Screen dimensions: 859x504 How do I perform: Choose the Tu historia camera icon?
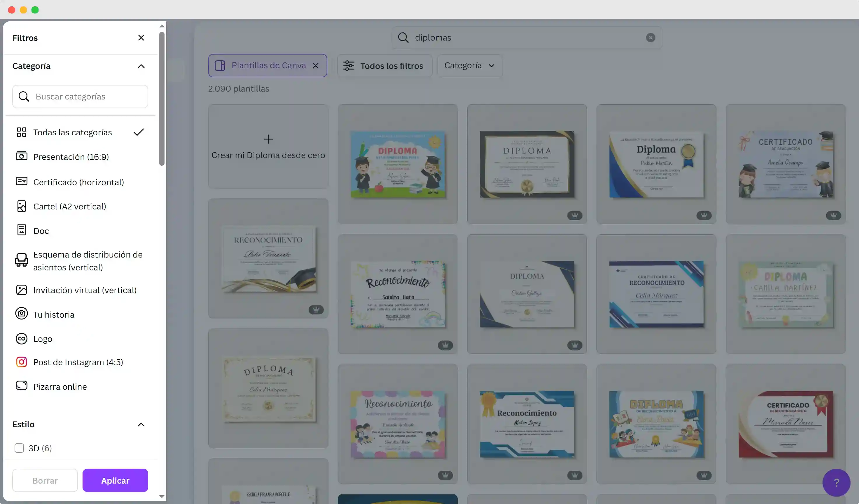click(x=22, y=314)
